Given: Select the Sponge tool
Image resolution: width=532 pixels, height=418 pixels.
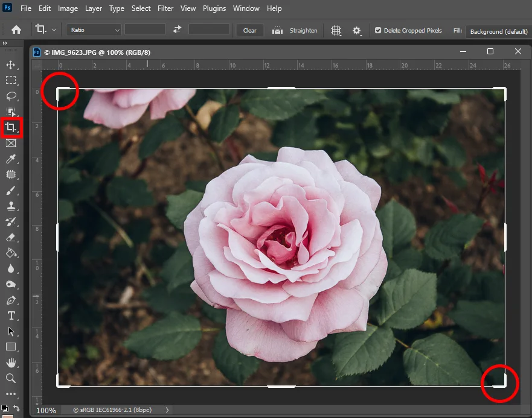Looking at the screenshot, I should 11,285.
